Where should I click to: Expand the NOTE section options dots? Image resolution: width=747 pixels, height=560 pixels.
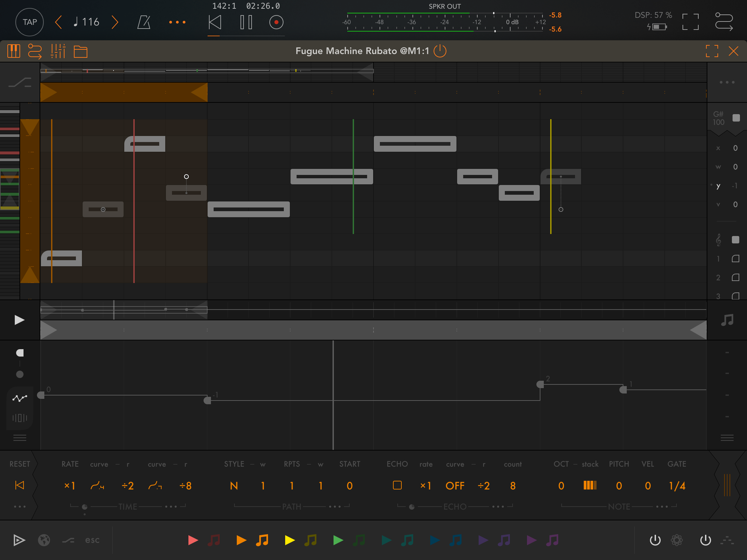(662, 507)
